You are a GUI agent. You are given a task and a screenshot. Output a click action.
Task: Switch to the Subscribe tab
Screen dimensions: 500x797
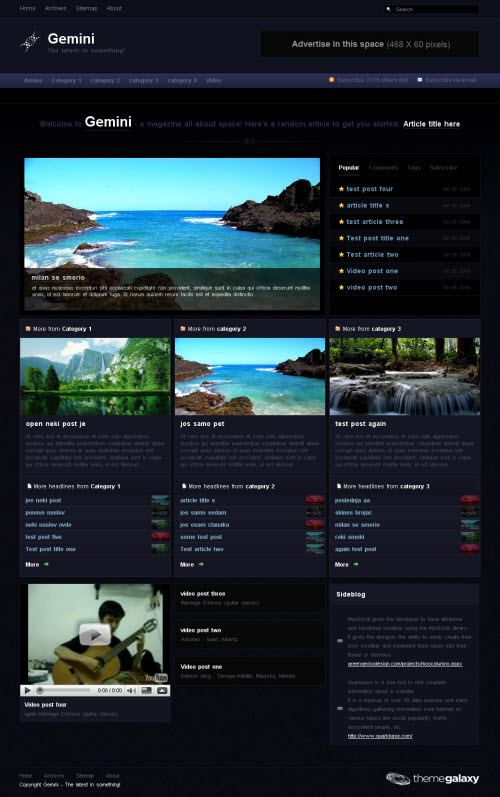[x=444, y=168]
